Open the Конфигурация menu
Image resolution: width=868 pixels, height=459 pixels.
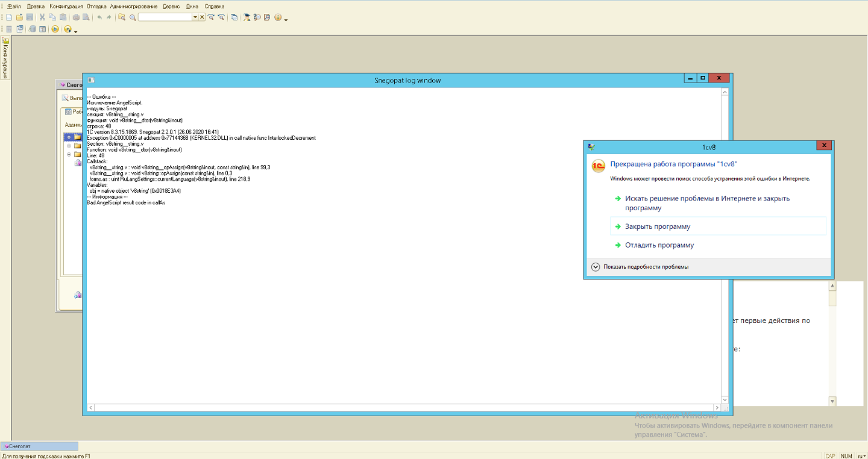[x=66, y=7]
